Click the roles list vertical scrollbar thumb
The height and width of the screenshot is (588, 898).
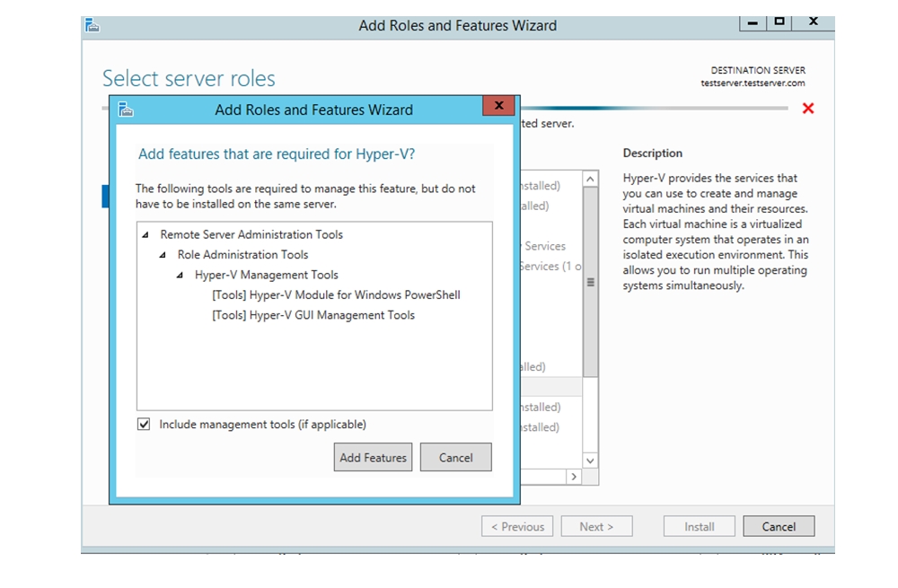click(591, 282)
